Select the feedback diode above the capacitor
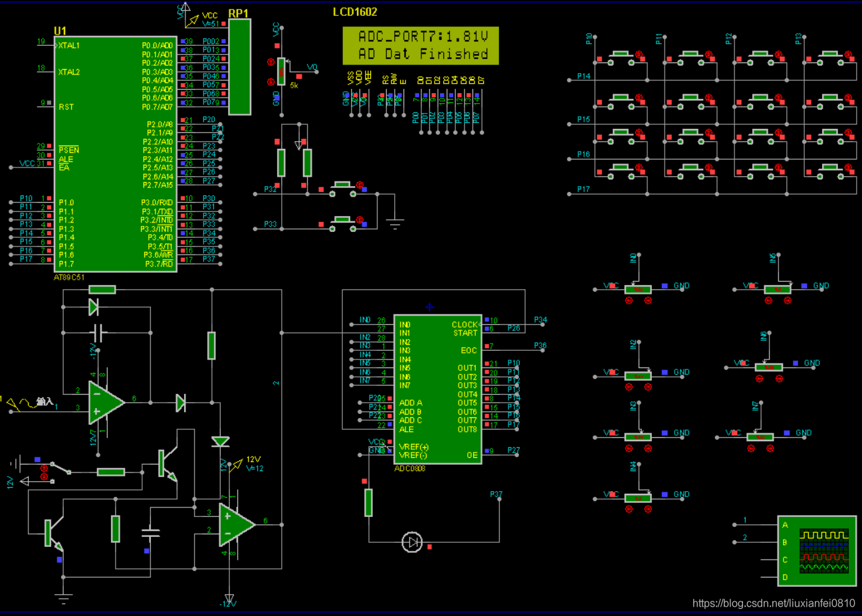862x616 pixels. pyautogui.click(x=94, y=307)
